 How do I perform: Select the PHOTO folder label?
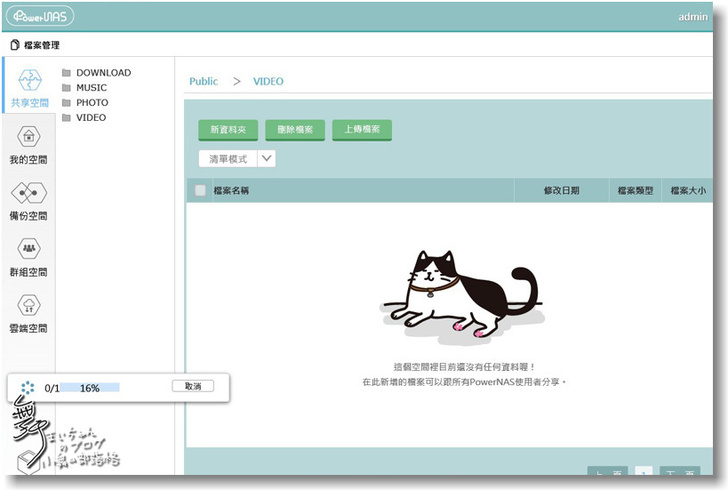[x=92, y=103]
